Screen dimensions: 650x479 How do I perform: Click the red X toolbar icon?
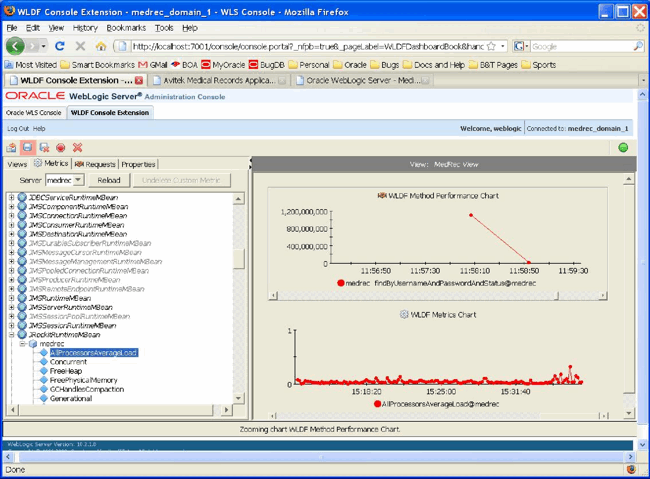78,148
